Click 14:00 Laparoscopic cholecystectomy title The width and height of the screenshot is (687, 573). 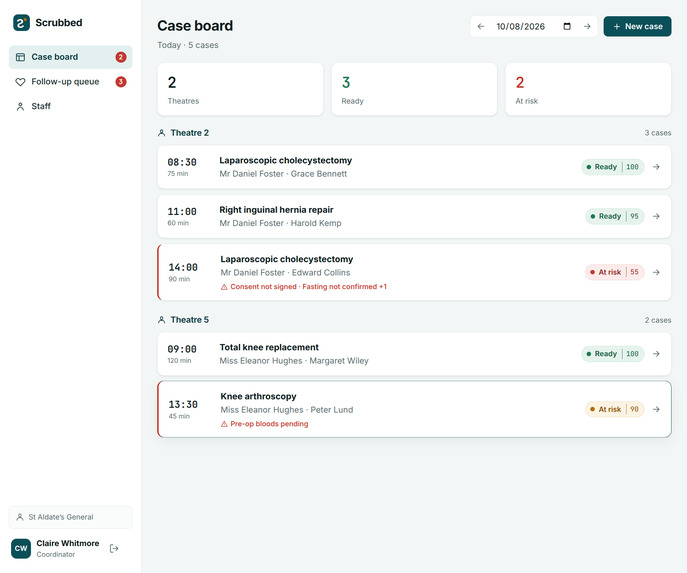coord(287,259)
